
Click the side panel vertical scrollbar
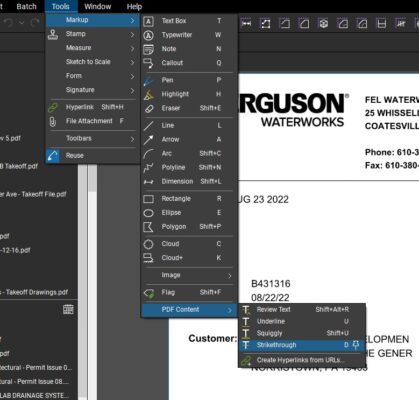(x=82, y=282)
